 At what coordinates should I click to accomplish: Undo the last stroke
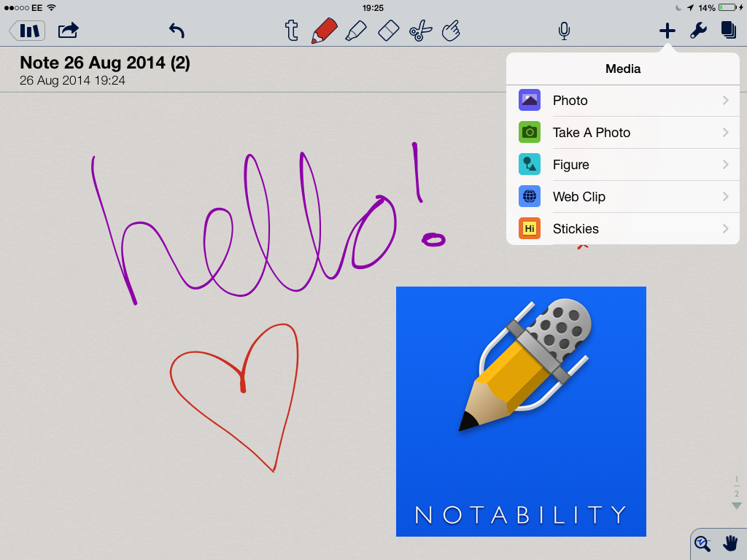[x=177, y=31]
